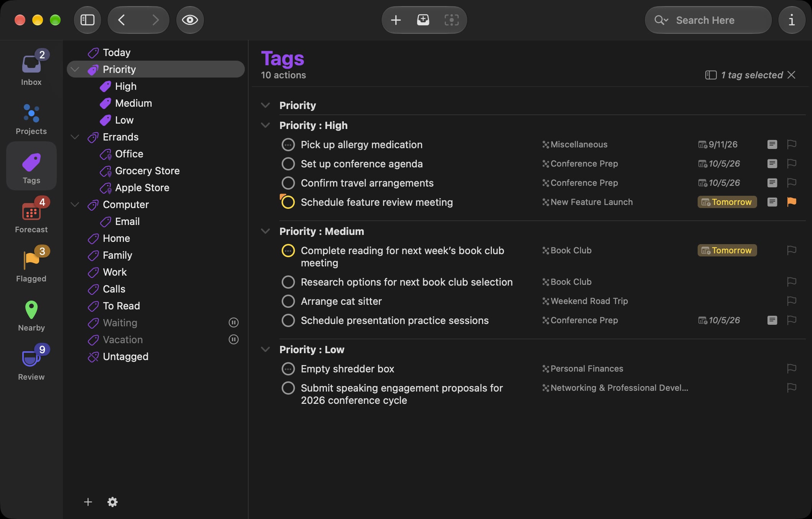812x519 pixels.
Task: Open the Nearby perspective
Action: pos(31,315)
